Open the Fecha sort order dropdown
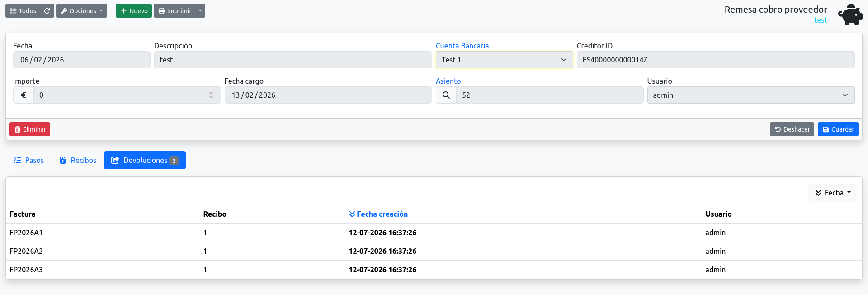868x295 pixels. pos(832,193)
